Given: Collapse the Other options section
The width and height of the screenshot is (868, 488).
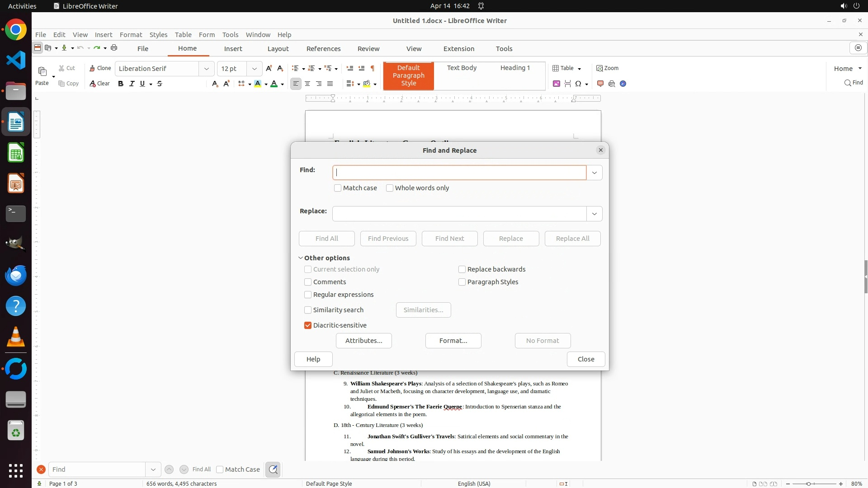Looking at the screenshot, I should tap(301, 258).
